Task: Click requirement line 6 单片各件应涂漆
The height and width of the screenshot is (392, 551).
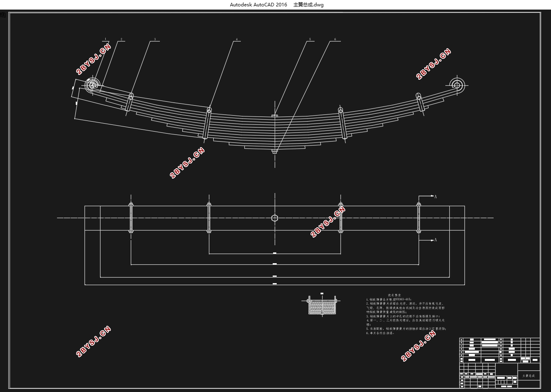Action: (381, 333)
